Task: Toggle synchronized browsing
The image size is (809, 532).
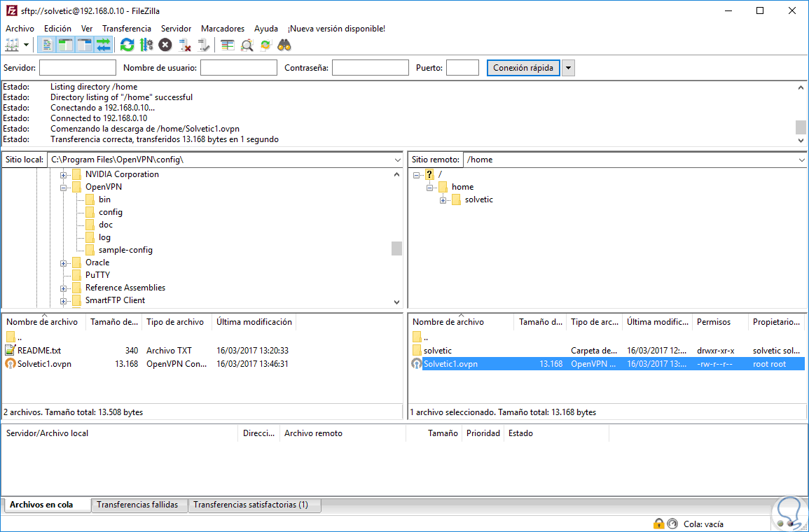Action: click(x=265, y=45)
